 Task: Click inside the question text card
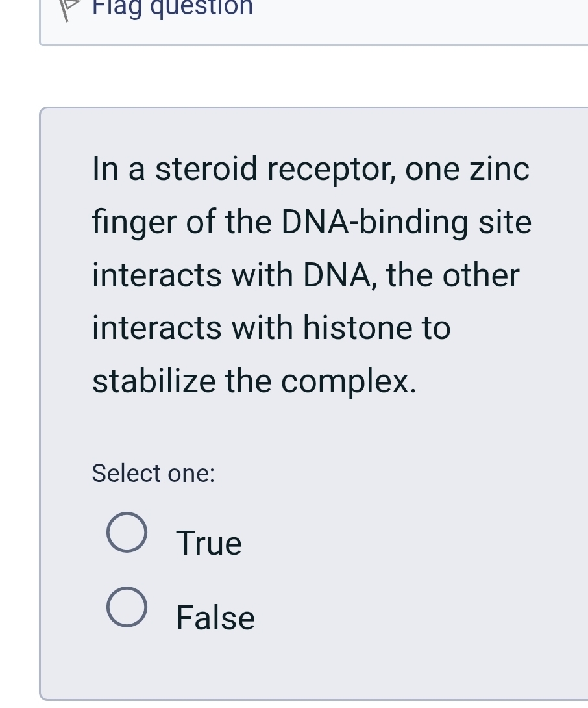312,274
